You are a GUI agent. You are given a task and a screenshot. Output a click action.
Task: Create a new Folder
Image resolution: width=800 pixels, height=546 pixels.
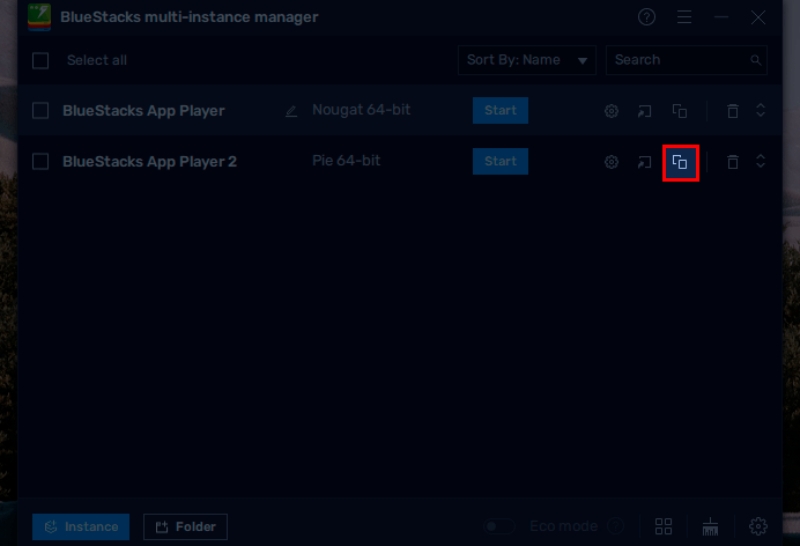tap(185, 527)
